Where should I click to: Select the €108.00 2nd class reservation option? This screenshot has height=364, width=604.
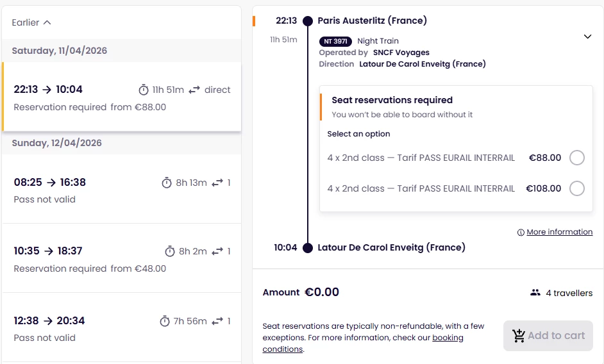576,188
